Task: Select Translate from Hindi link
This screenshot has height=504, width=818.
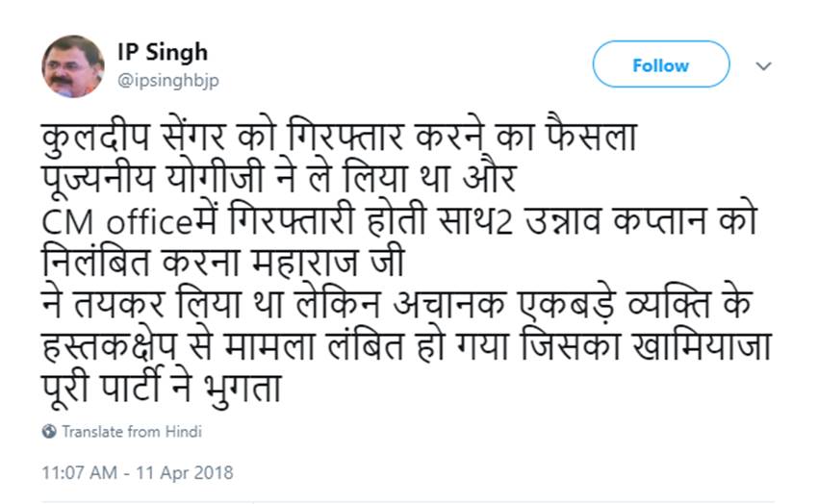Action: tap(132, 432)
